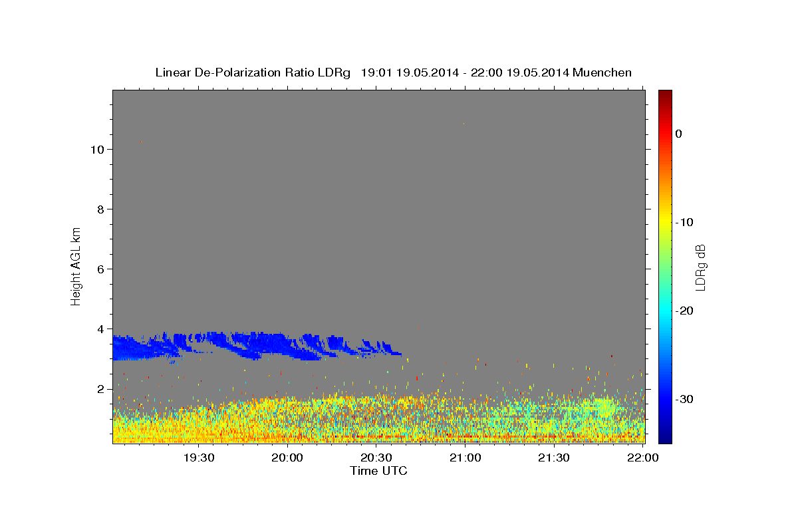Click the yellow region of the colorbar
This screenshot has width=798, height=532.
(665, 219)
